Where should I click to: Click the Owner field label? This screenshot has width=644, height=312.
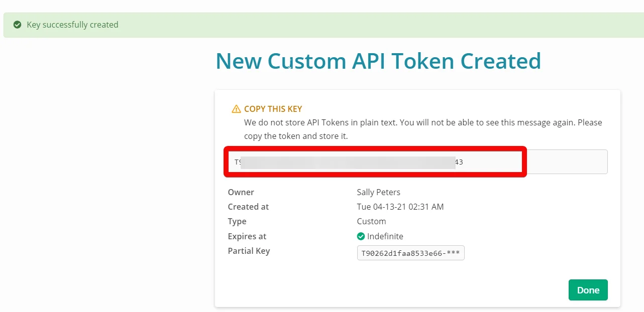241,192
